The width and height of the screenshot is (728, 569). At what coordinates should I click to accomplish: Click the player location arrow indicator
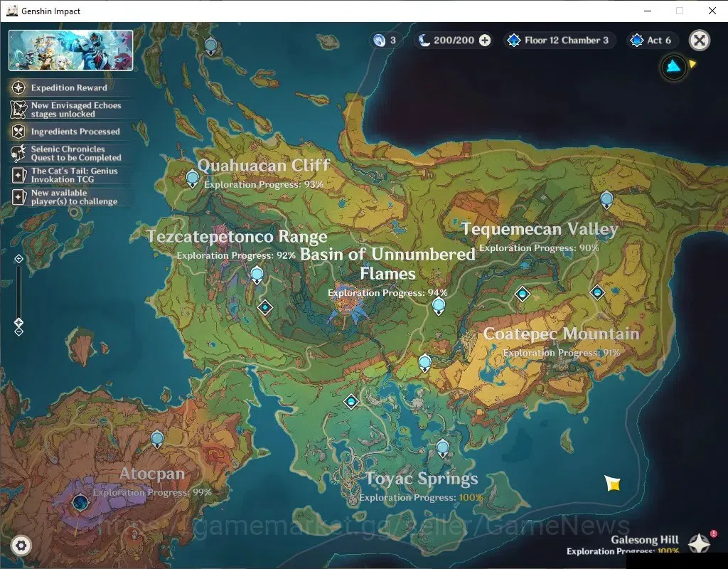(x=674, y=68)
